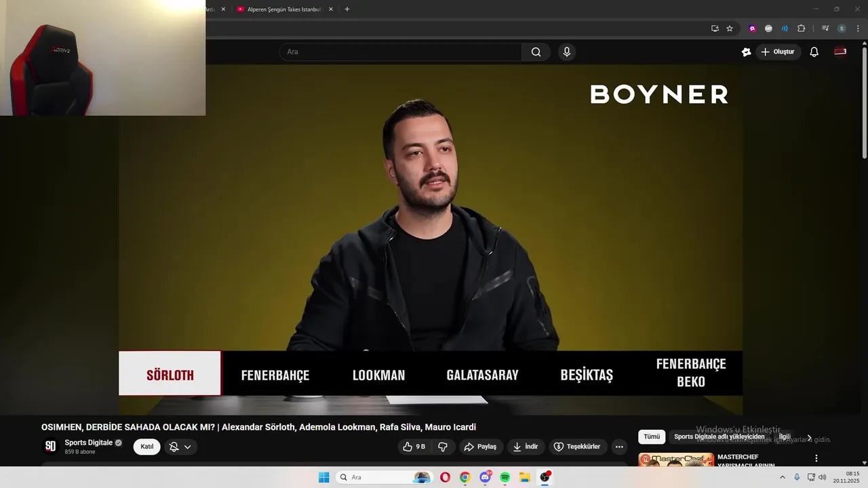Switch to Chrome in the taskbar
This screenshot has width=868, height=488.
pyautogui.click(x=465, y=477)
